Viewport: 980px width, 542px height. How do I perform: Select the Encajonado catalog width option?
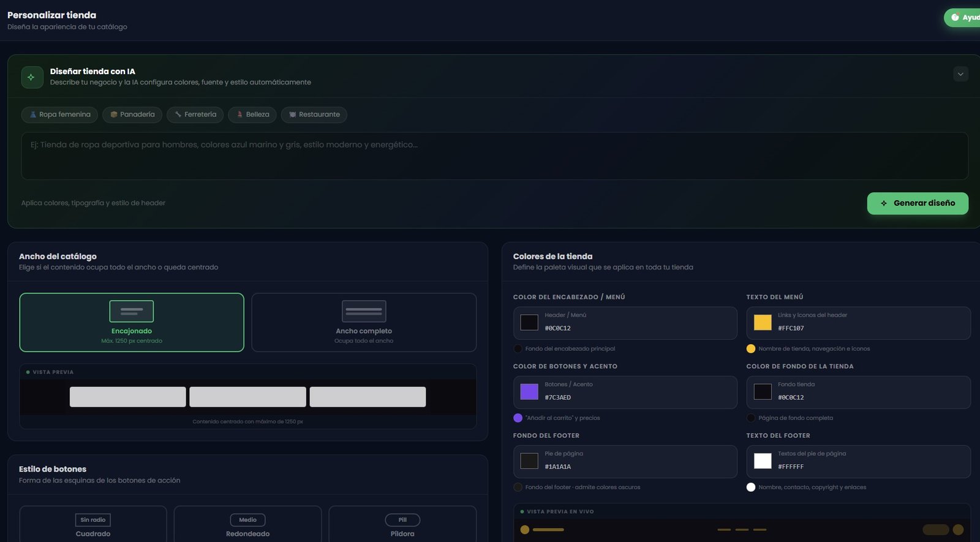[132, 322]
